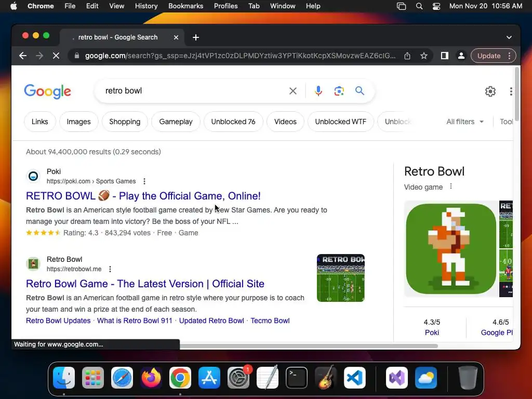Open the Profiles menu
532x399 pixels.
coord(225,6)
